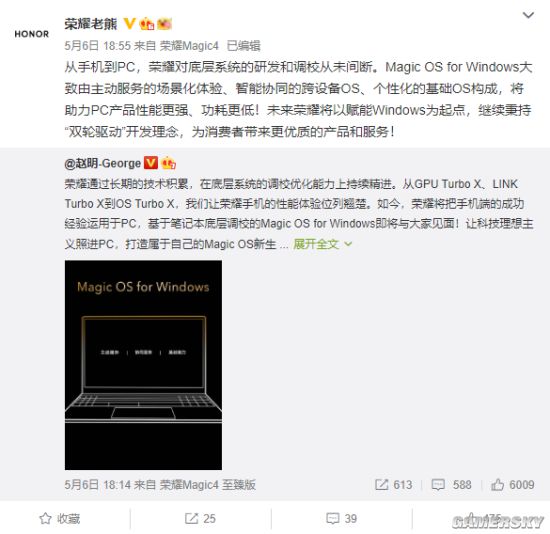The height and width of the screenshot is (534, 550).
Task: Like the quoted post with 6009 likes
Action: (512, 485)
